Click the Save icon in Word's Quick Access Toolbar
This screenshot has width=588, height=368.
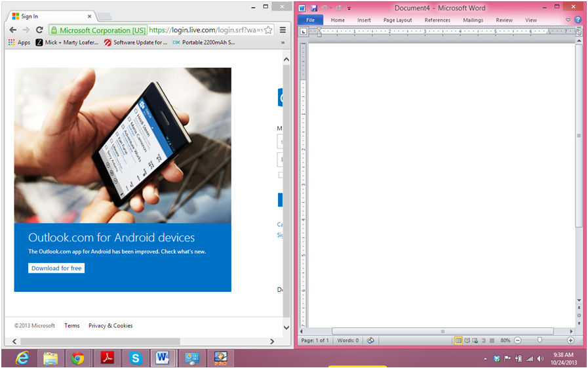tap(314, 8)
